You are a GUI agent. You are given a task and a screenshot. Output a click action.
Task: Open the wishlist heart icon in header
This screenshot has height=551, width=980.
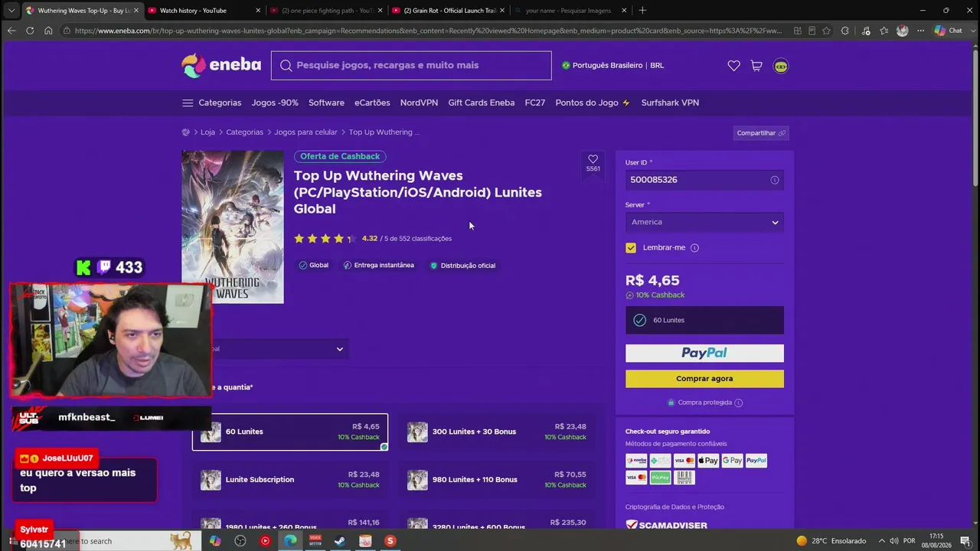(733, 66)
